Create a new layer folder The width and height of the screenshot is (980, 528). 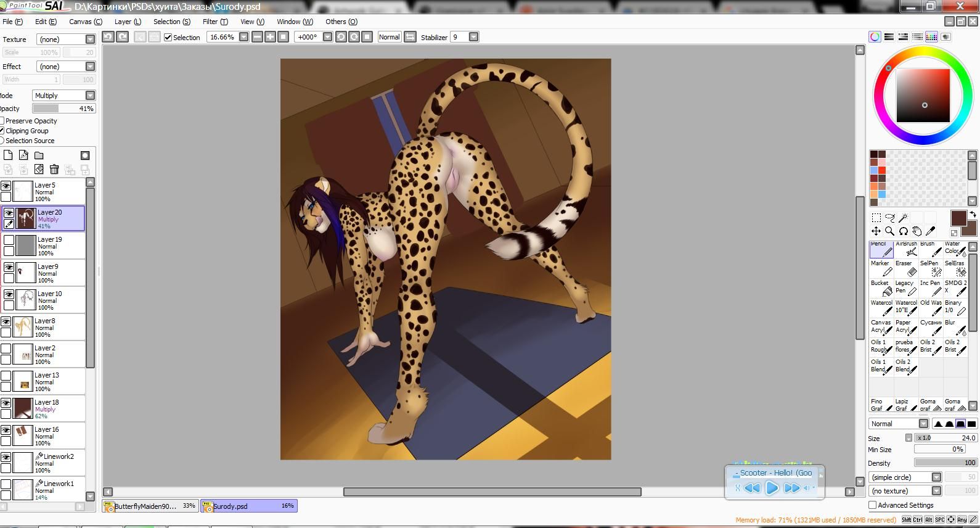(x=39, y=155)
